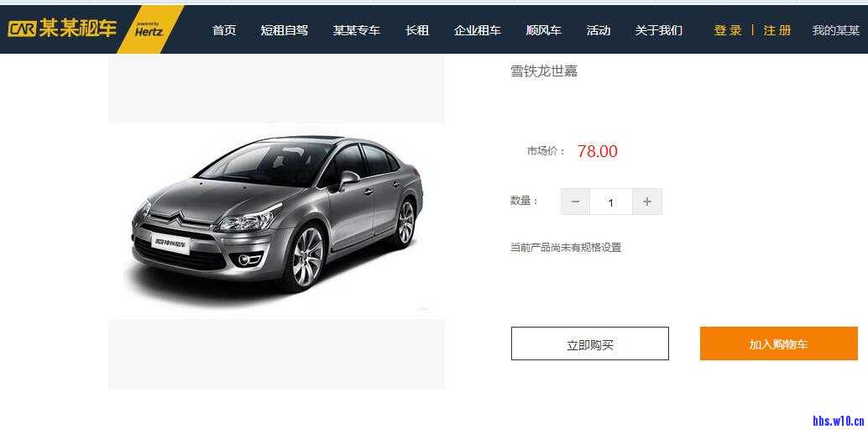
Task: Click the 注册 link
Action: pos(777,30)
